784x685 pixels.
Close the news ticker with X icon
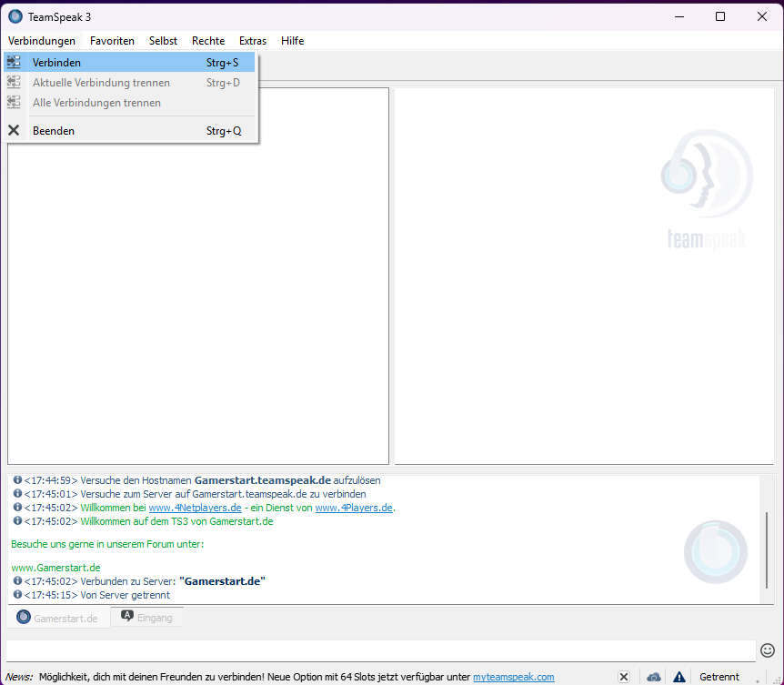coord(624,677)
